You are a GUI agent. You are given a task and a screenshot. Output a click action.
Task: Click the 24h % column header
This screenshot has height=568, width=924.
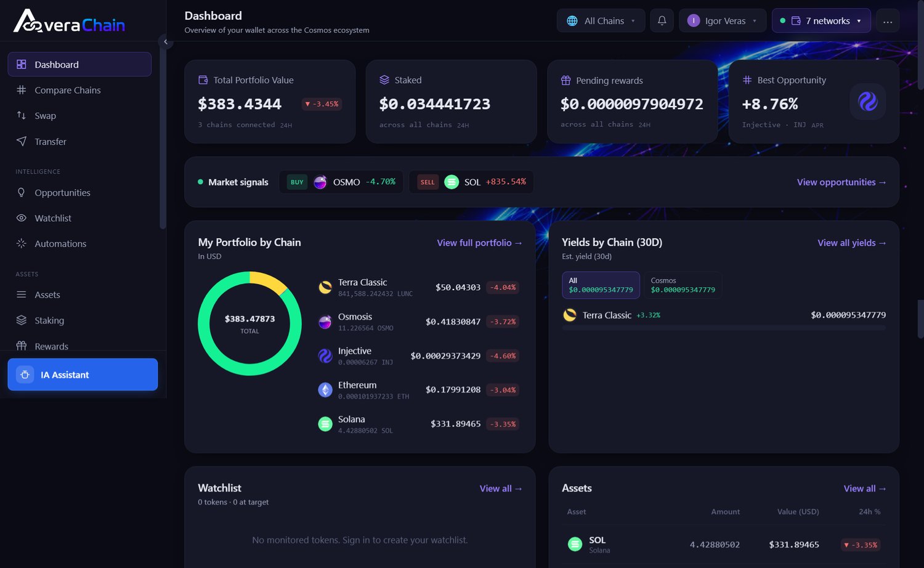(869, 512)
